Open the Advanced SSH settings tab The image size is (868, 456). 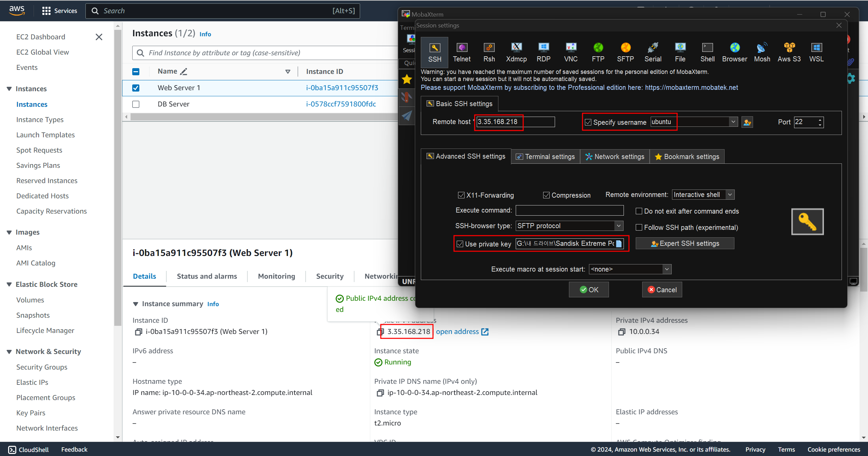466,156
